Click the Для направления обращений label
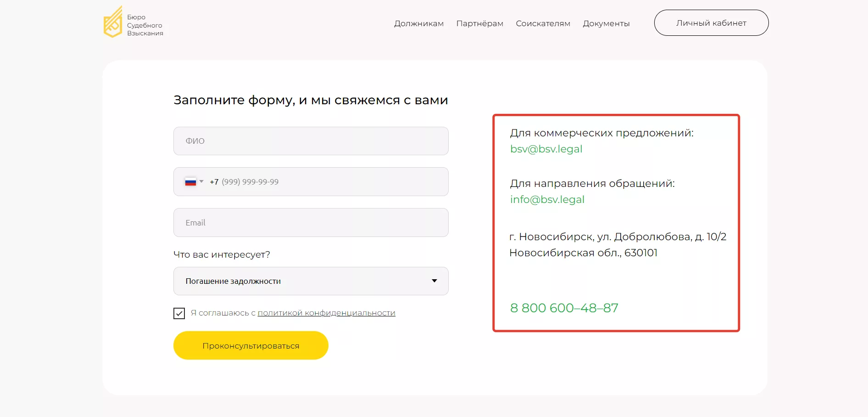This screenshot has width=868, height=417. 592,184
